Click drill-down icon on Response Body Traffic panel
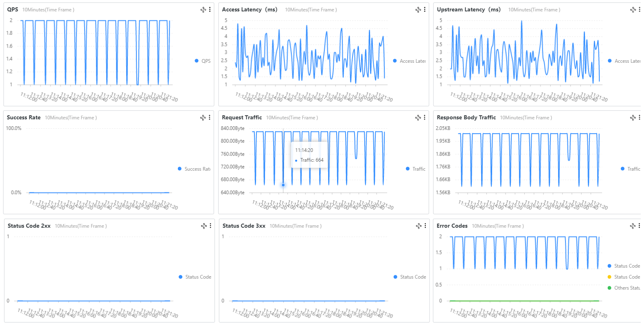 pyautogui.click(x=633, y=117)
